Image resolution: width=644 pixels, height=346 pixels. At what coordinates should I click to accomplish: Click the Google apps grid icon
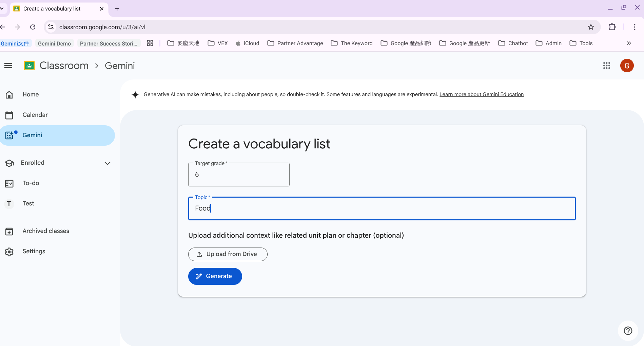607,66
